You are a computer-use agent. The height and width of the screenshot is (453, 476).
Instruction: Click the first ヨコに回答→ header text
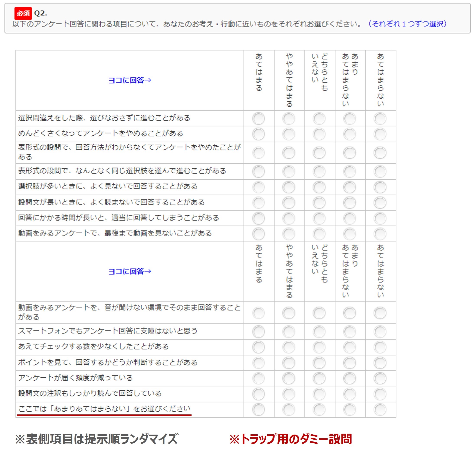point(130,80)
